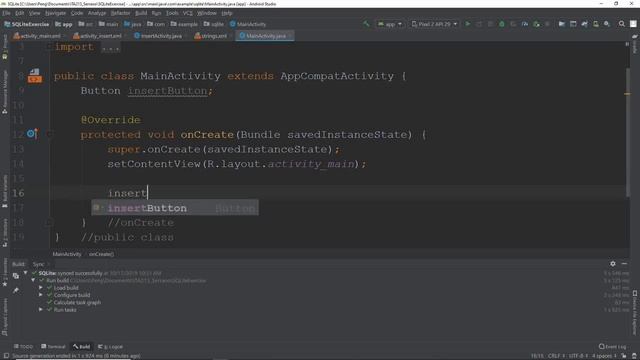The width and height of the screenshot is (640, 360).
Task: Sync project with Gradle files icon
Action: 584,24
